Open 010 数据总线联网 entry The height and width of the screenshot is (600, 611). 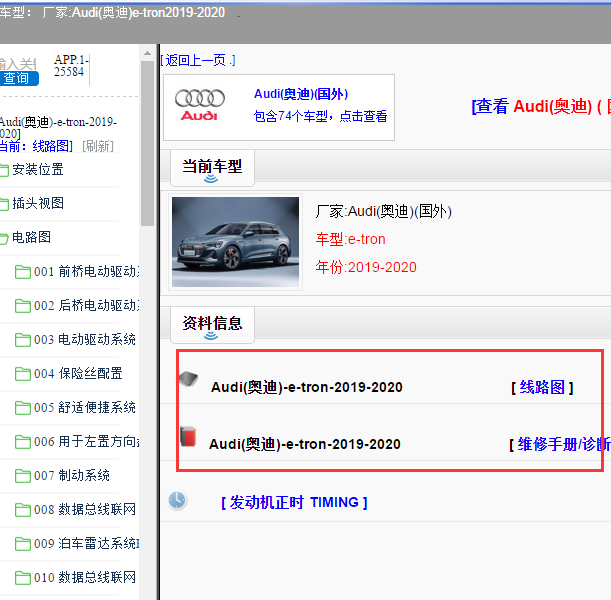[x=85, y=577]
